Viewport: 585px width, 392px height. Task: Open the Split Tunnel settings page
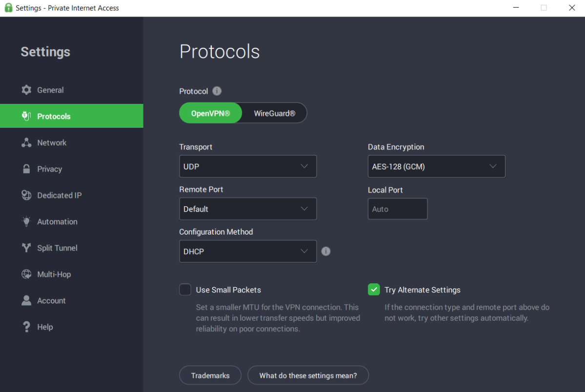[x=72, y=248]
